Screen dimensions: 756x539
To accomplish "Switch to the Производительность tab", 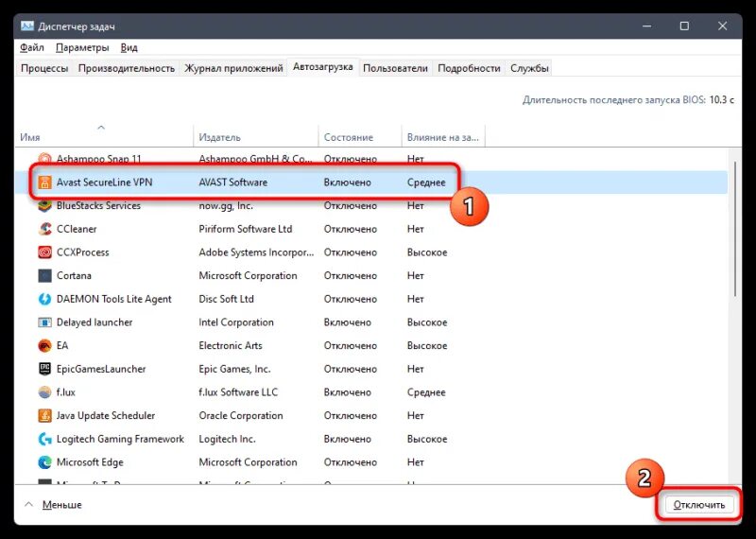I will pyautogui.click(x=127, y=68).
